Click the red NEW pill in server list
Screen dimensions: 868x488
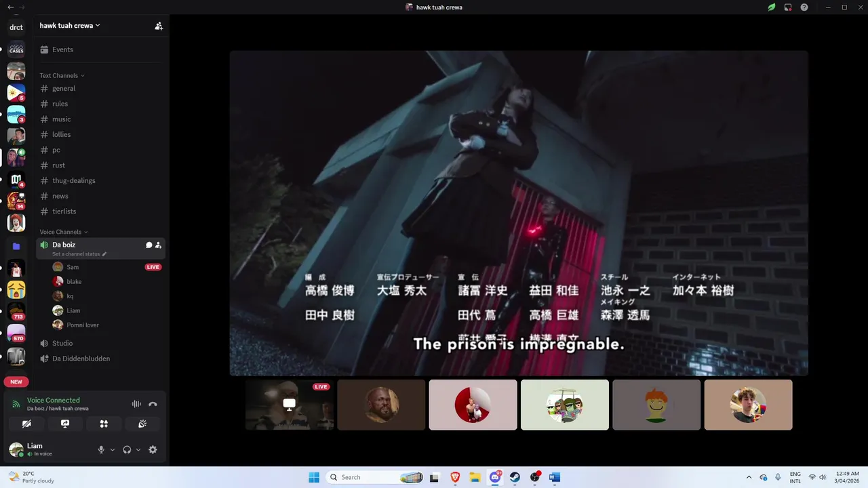[16, 382]
